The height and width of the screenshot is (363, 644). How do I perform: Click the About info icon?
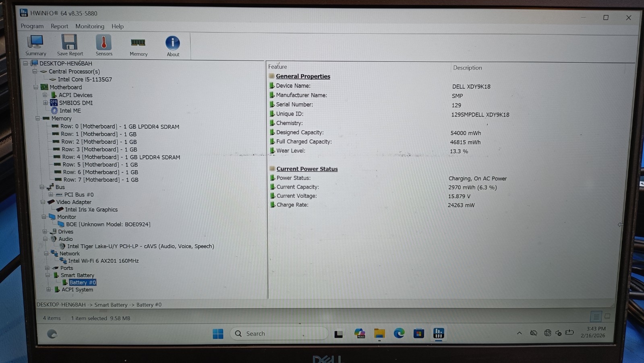coord(173,46)
